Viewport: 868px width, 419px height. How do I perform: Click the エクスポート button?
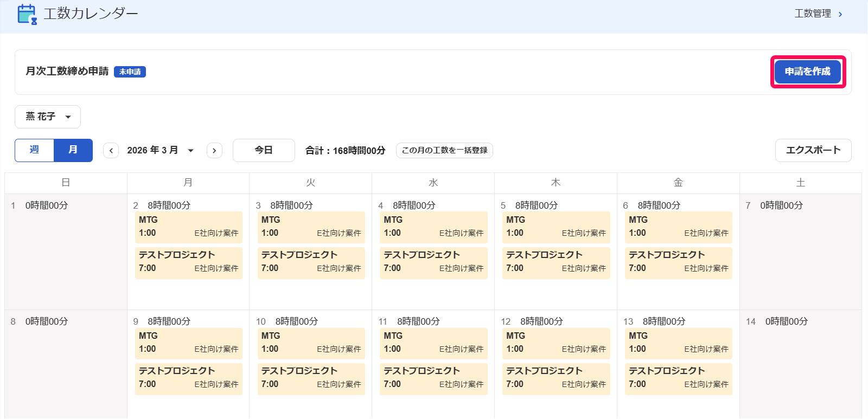pyautogui.click(x=813, y=150)
